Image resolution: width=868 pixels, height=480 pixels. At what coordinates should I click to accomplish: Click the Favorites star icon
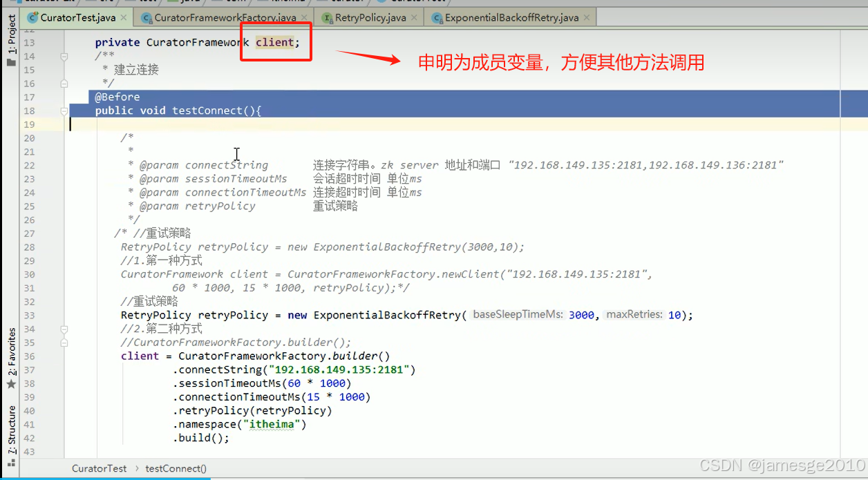click(x=10, y=384)
